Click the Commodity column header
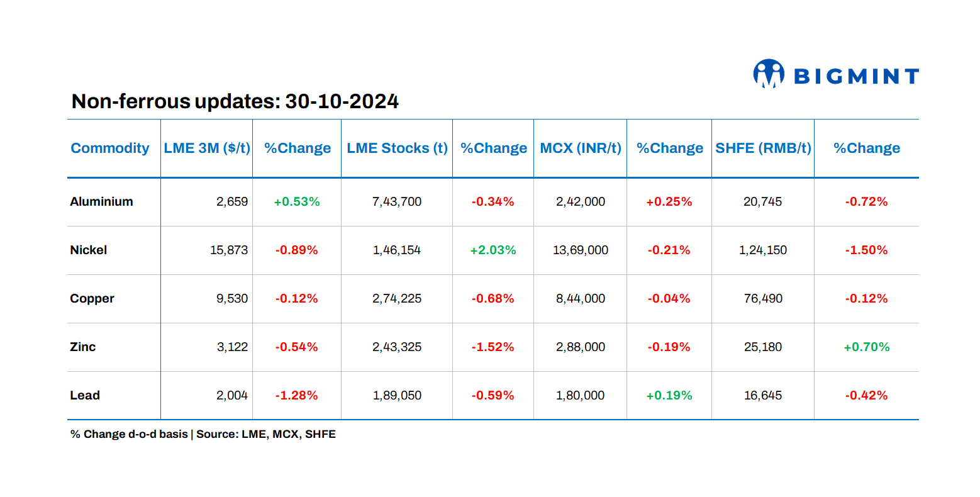The width and height of the screenshot is (980, 497). click(x=110, y=148)
